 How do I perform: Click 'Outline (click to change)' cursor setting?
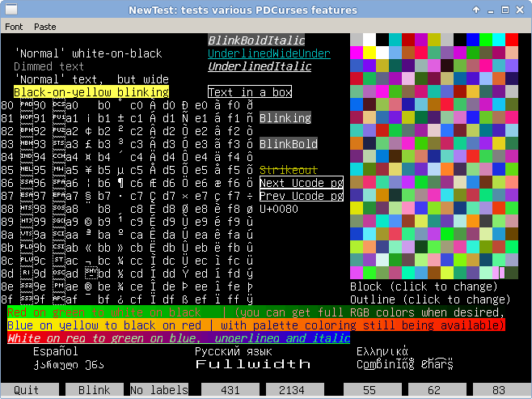click(430, 299)
